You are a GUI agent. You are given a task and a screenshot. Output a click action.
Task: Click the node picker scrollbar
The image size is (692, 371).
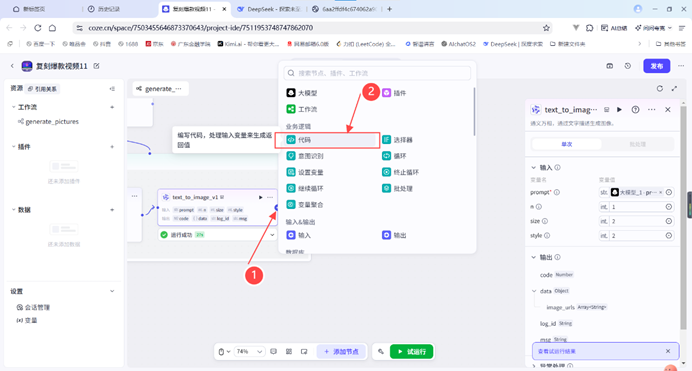tap(474, 111)
